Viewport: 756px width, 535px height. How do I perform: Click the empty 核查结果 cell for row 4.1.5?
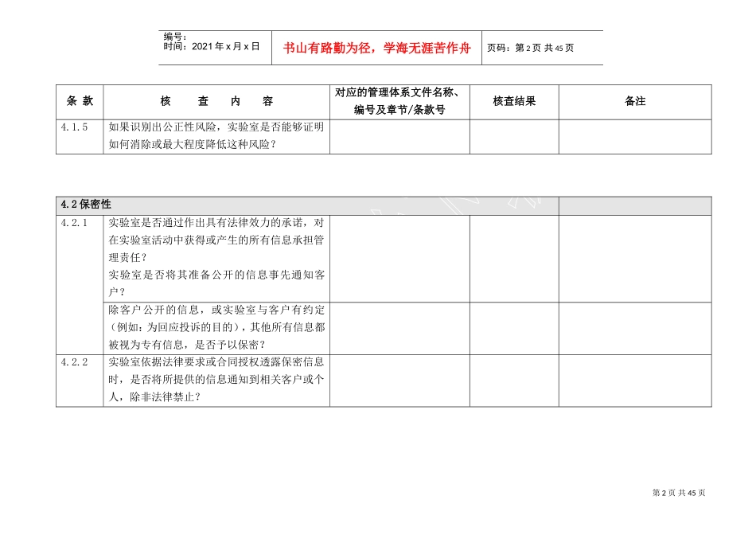pos(514,137)
